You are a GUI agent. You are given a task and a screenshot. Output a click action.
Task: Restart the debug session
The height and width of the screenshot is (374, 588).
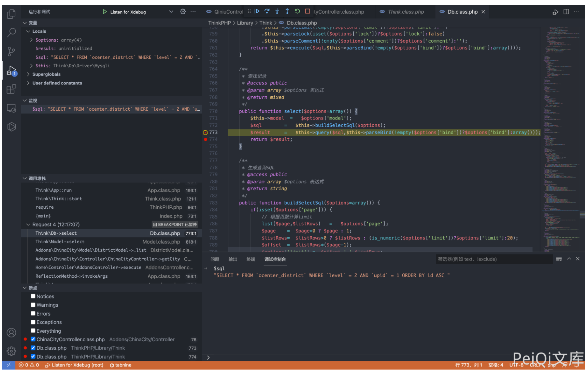[x=297, y=11]
